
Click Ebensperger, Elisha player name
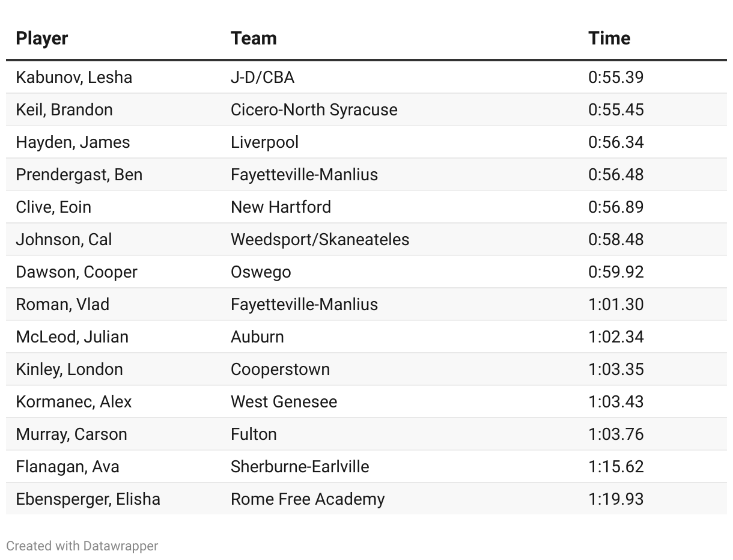pyautogui.click(x=88, y=499)
